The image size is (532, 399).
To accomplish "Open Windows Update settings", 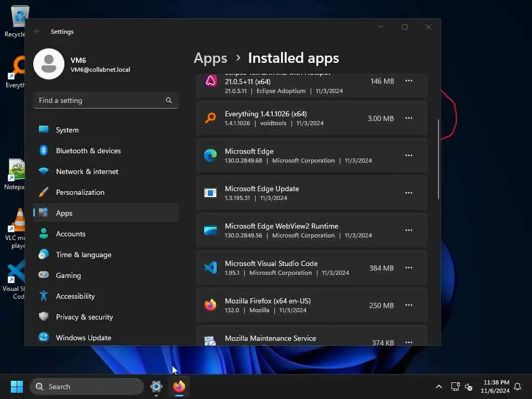I will tap(106, 338).
